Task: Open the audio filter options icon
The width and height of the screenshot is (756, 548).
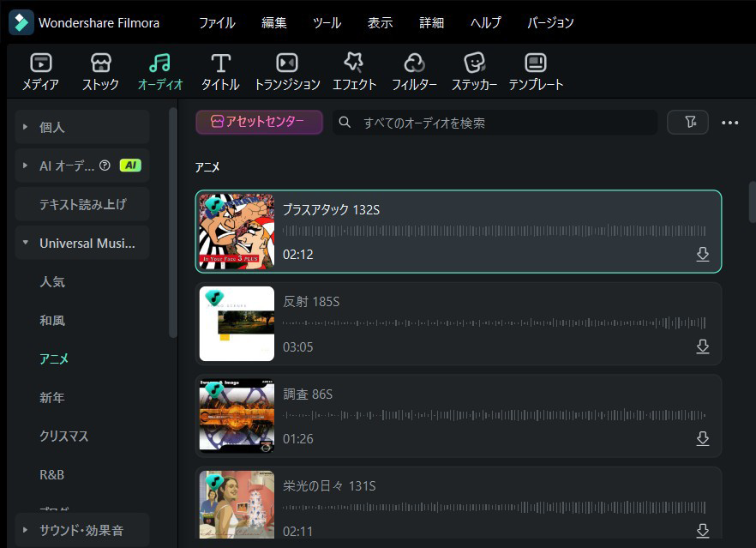Action: point(688,122)
